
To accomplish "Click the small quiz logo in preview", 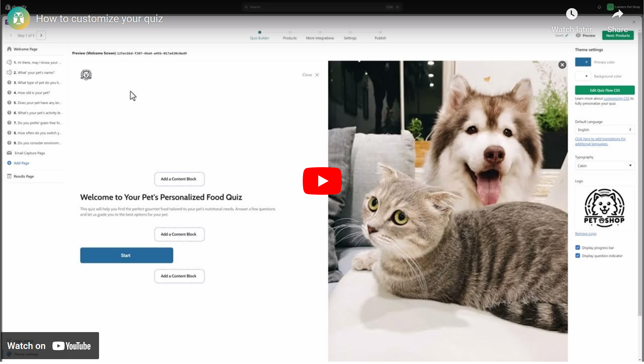I will (86, 75).
